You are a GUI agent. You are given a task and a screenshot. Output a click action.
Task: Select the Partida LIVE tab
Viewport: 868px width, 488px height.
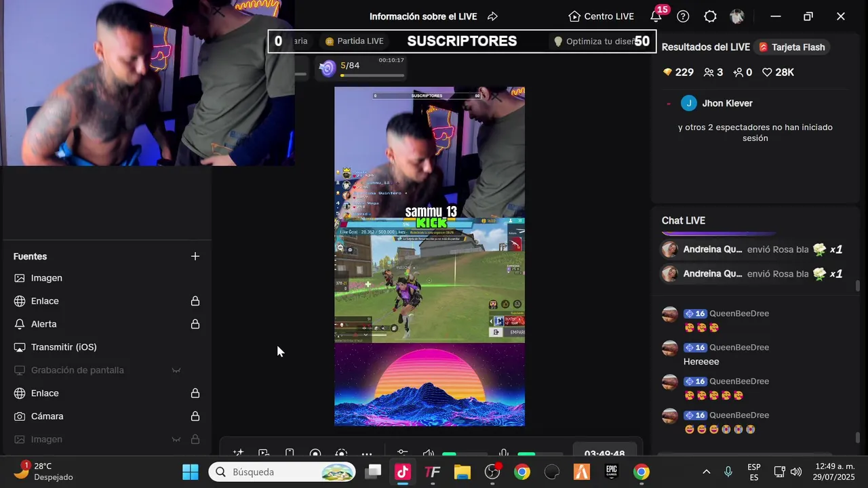[355, 41]
